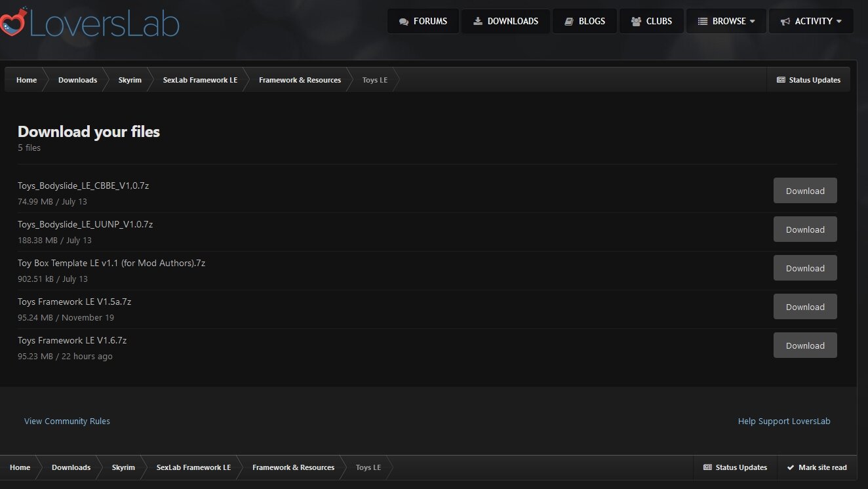Open Status Updates in the bottom bar
Image resolution: width=868 pixels, height=489 pixels.
click(x=735, y=467)
